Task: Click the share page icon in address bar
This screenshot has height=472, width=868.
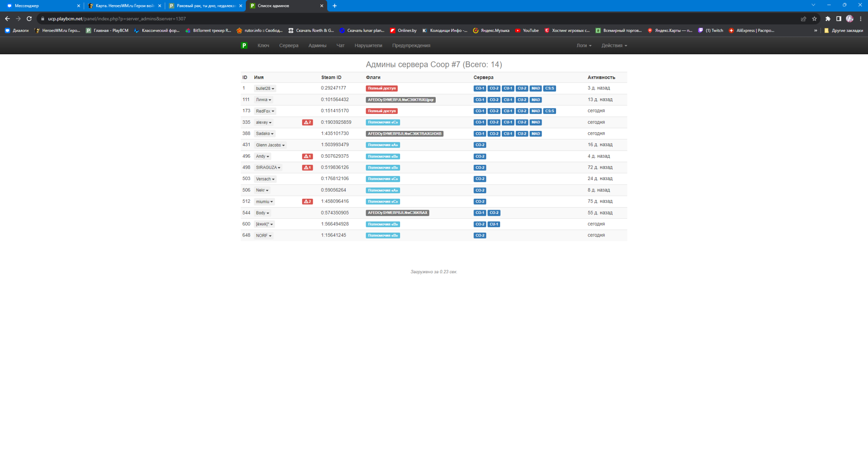Action: pos(803,19)
